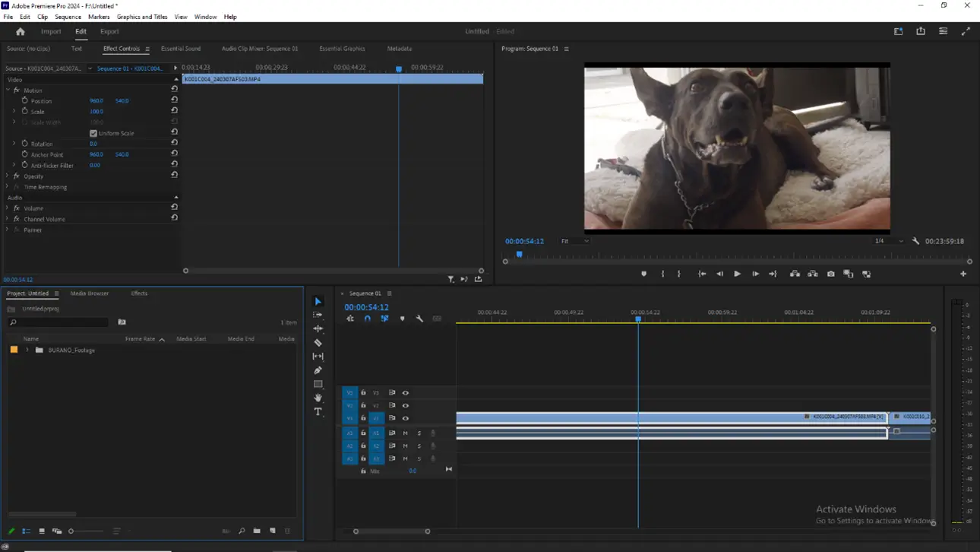
Task: Open playback resolution 1/4 dropdown
Action: (x=887, y=241)
